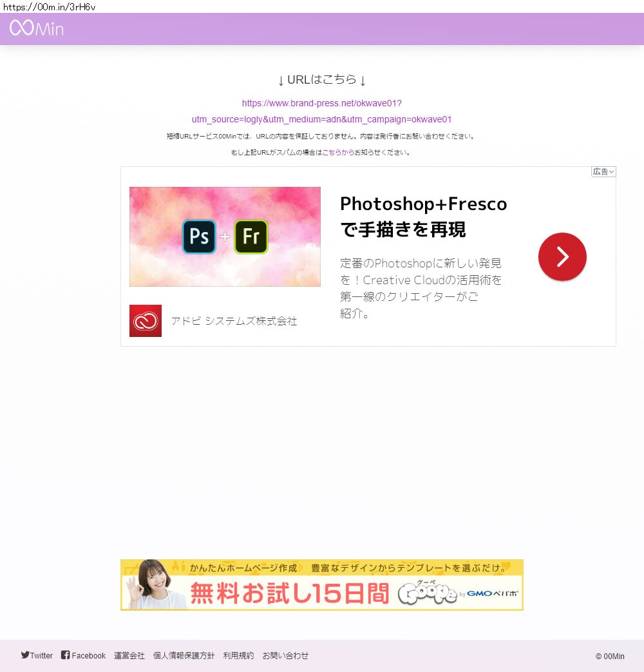The image size is (644, 672).
Task: Click the アドビ システムズ株式会社 advertiser name
Action: [x=234, y=321]
